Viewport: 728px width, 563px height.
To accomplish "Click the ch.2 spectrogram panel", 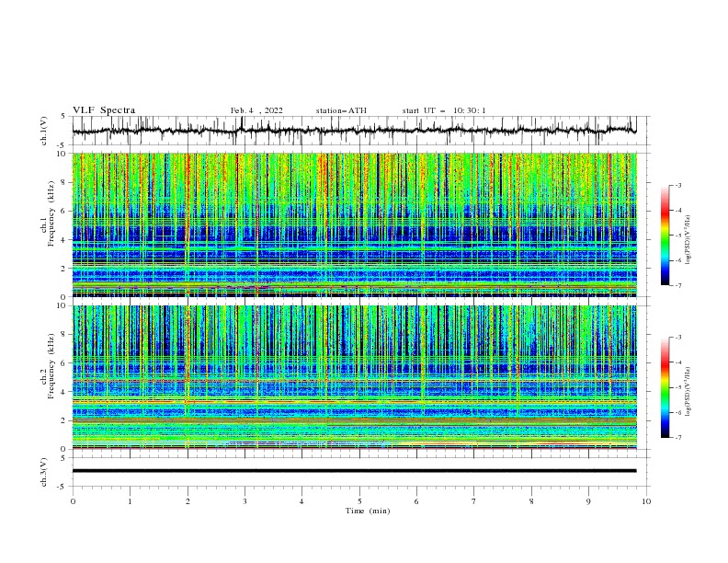I will [354, 377].
